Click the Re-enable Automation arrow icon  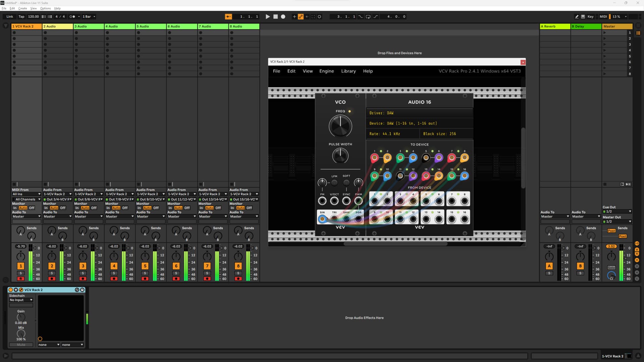pyautogui.click(x=307, y=16)
